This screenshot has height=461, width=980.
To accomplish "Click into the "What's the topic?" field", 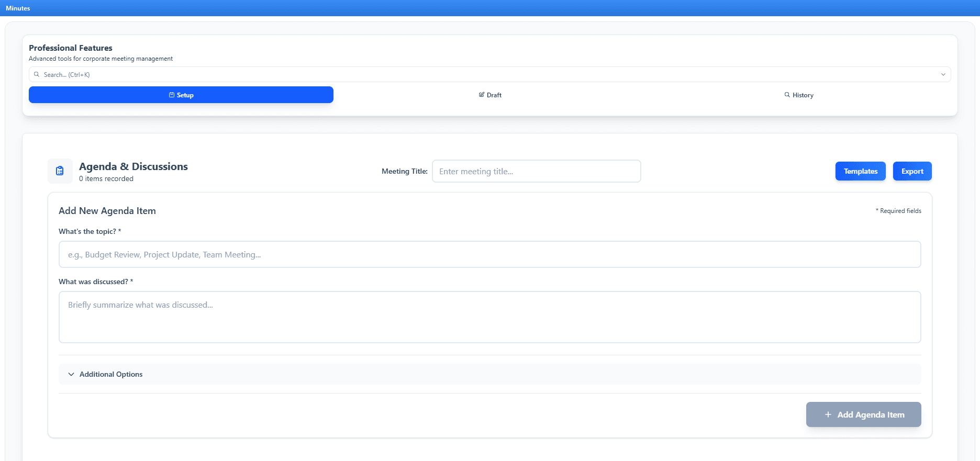I will coord(489,254).
